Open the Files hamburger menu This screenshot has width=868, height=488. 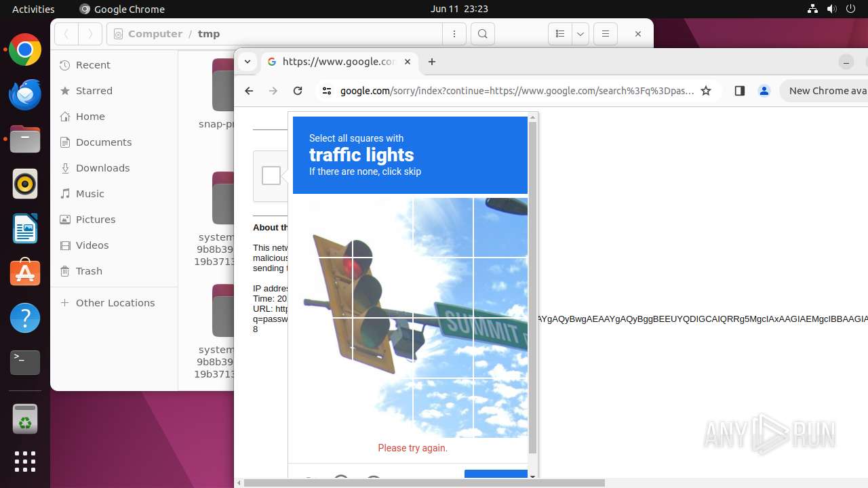click(x=606, y=34)
